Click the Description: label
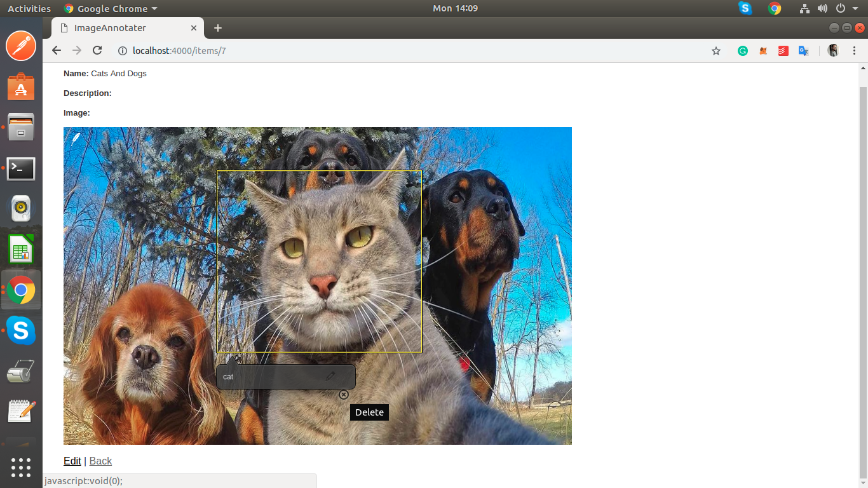Image resolution: width=868 pixels, height=488 pixels. [x=88, y=93]
